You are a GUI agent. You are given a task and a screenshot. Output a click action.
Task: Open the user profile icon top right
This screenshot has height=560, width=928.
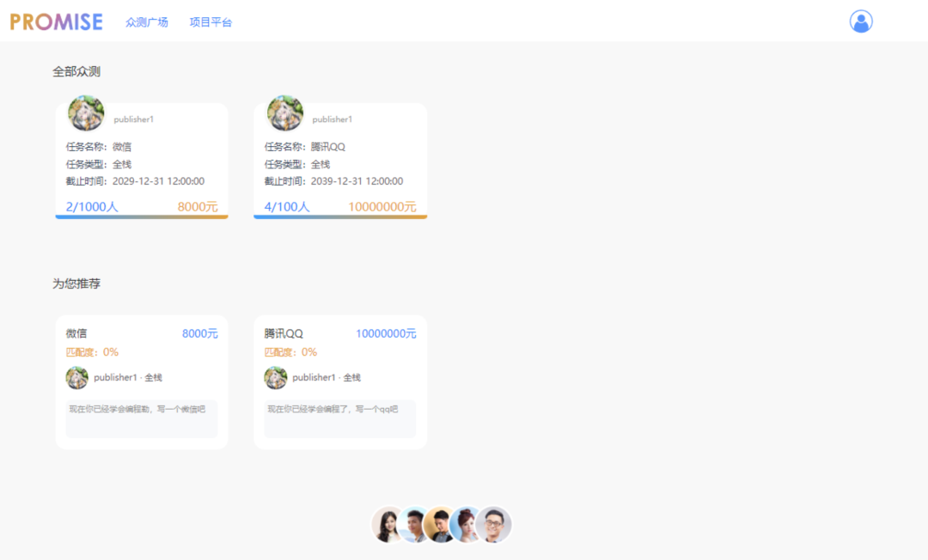click(x=861, y=21)
